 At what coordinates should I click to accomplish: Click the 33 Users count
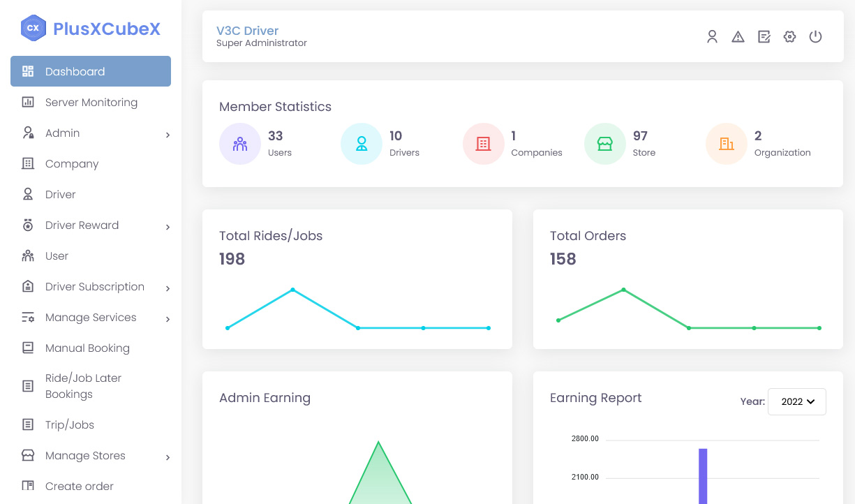[x=275, y=135]
